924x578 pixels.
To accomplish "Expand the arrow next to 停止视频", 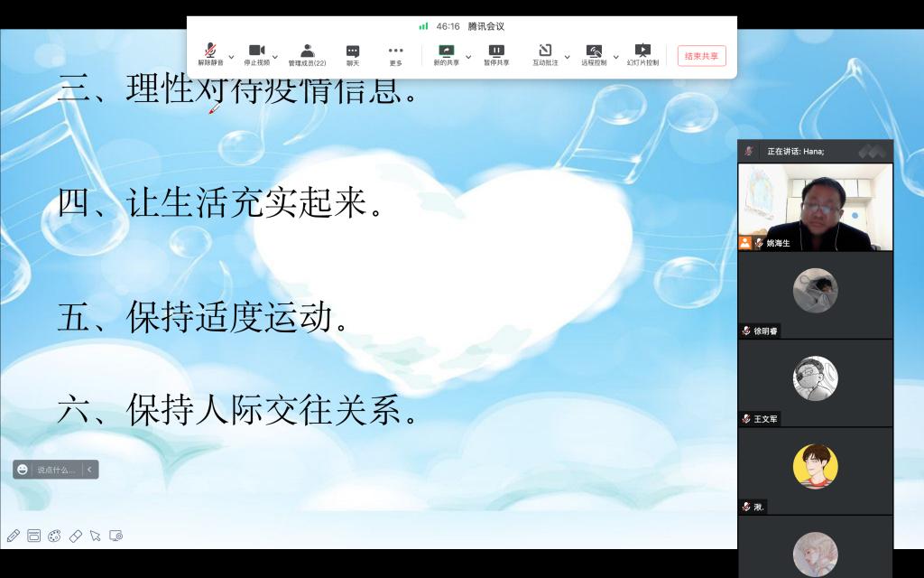I will 275,57.
